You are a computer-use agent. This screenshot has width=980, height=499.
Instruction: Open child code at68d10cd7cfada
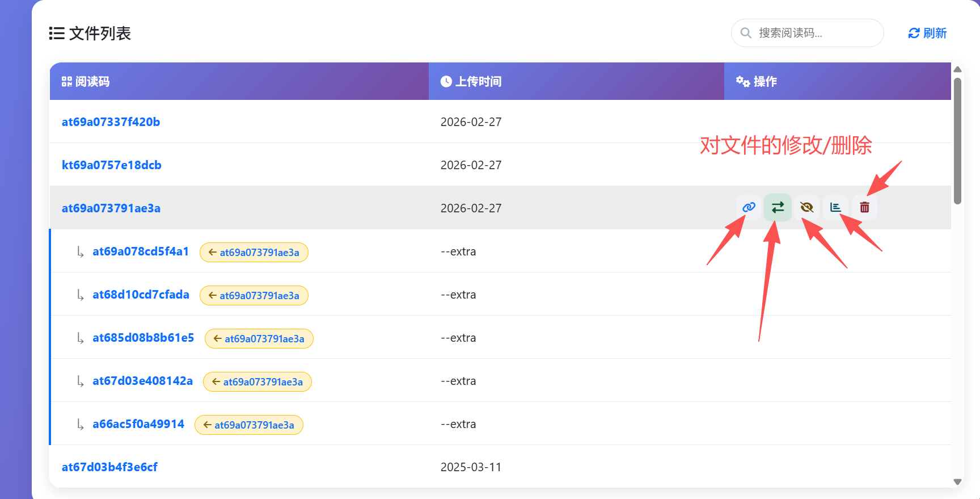[x=141, y=295]
